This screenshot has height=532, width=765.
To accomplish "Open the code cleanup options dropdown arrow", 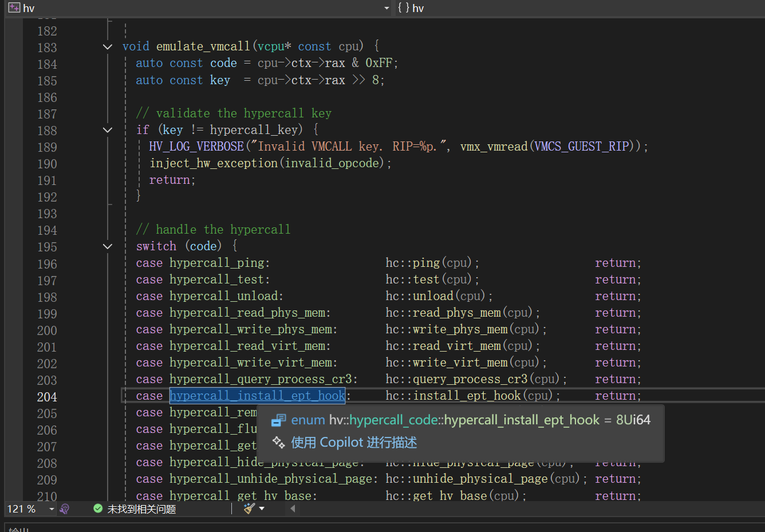I will [262, 509].
